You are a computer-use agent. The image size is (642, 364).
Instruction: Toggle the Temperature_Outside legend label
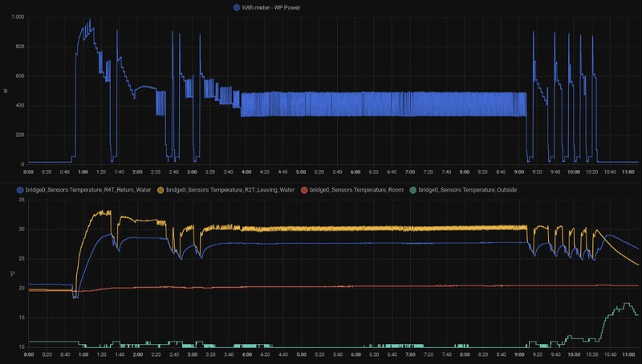468,190
